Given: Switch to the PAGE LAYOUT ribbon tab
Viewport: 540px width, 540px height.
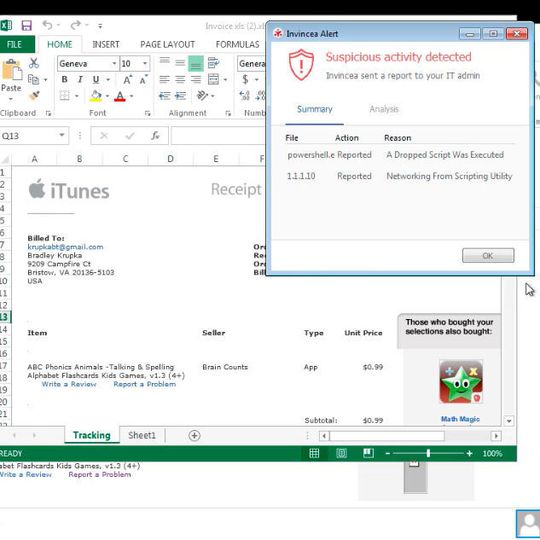Looking at the screenshot, I should coord(167,44).
